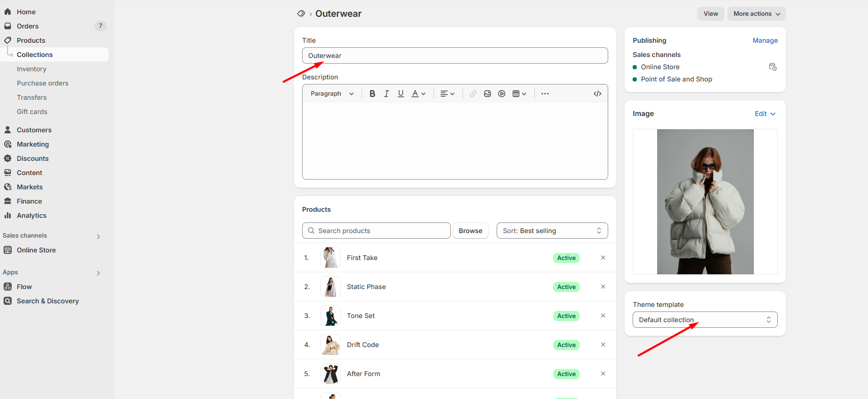Open the Drift Code product name

tap(363, 345)
